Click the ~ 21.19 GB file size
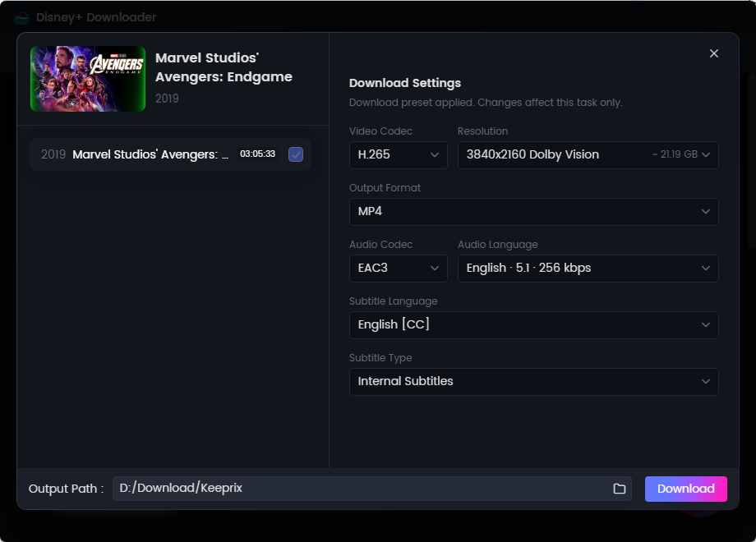The image size is (756, 542). tap(675, 154)
